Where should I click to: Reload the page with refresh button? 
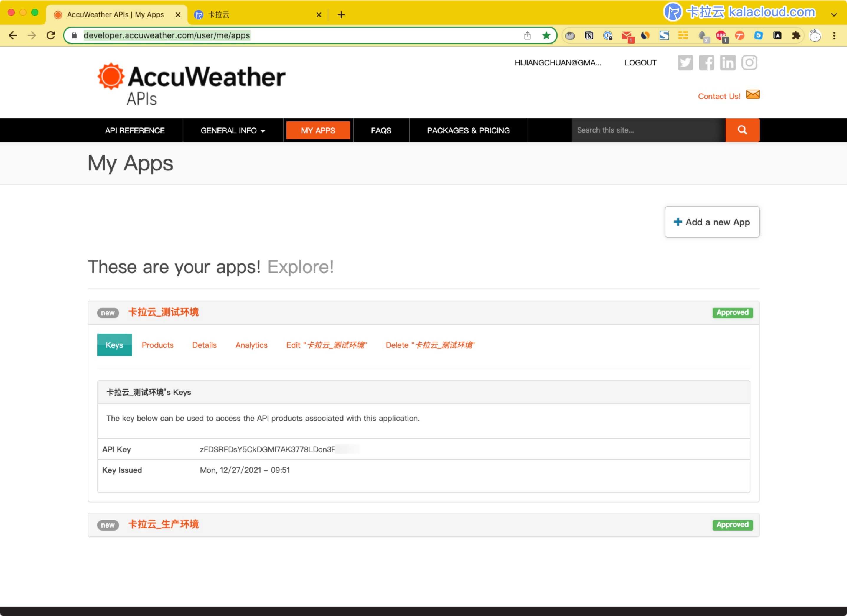coord(51,35)
